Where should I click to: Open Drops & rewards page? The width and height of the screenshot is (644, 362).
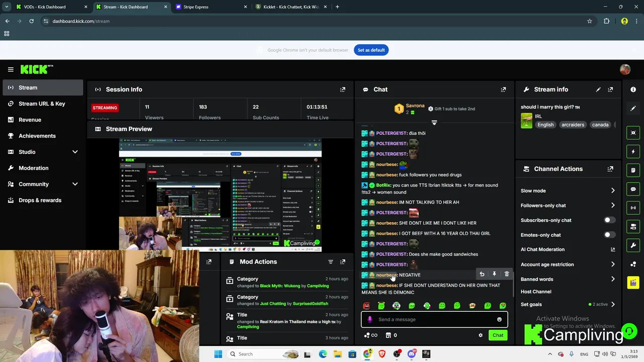tap(43, 200)
